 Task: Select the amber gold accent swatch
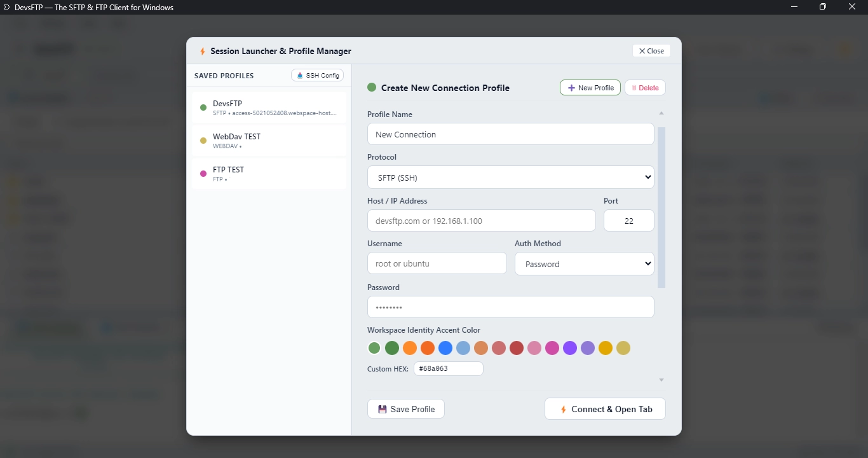[x=606, y=348]
